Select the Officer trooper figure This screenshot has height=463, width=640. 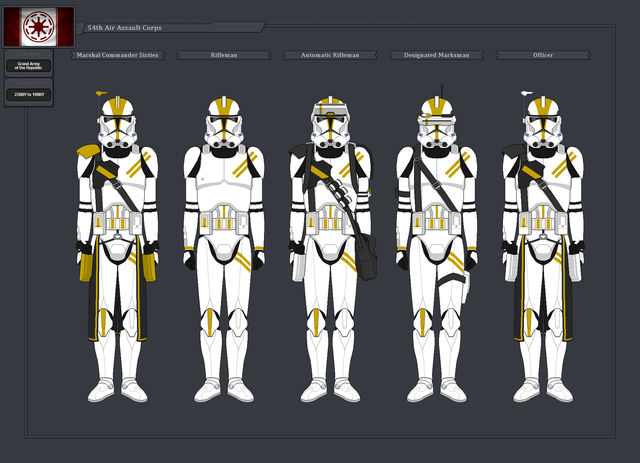point(543,247)
